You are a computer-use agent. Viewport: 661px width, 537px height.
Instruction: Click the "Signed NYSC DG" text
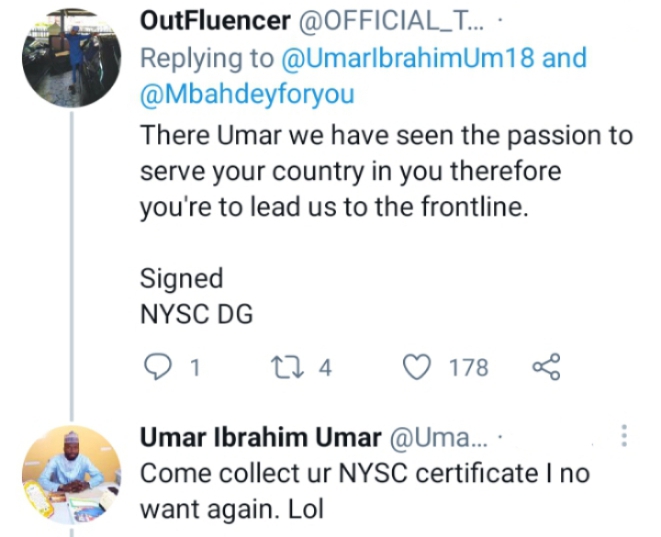point(197,297)
